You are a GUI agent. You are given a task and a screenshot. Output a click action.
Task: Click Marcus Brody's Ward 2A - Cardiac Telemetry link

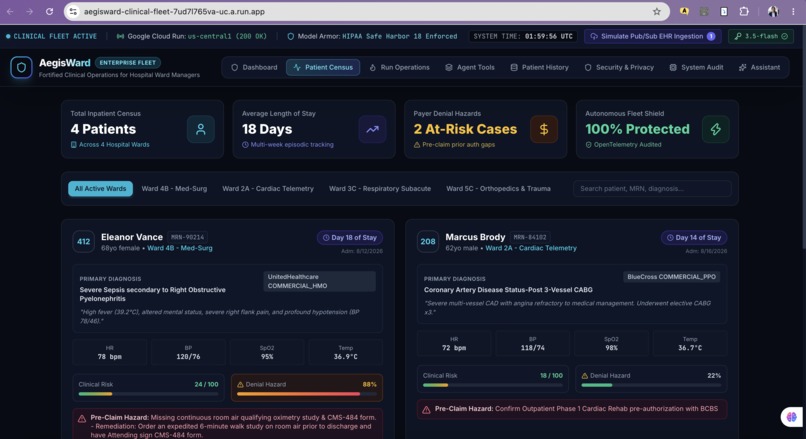click(530, 248)
